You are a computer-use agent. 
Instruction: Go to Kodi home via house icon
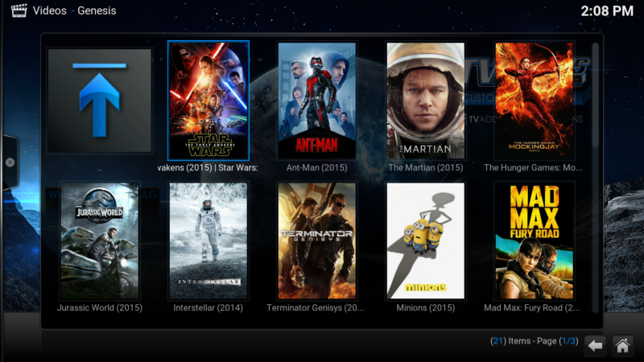621,345
